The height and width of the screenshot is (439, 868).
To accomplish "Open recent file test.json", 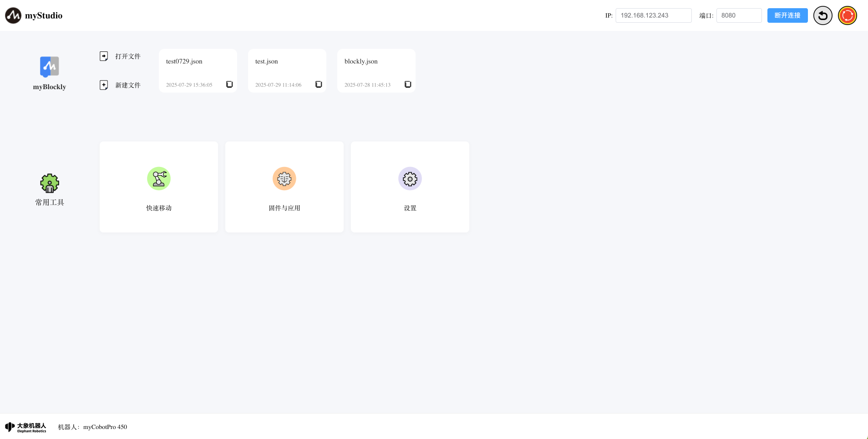I will coord(267,61).
